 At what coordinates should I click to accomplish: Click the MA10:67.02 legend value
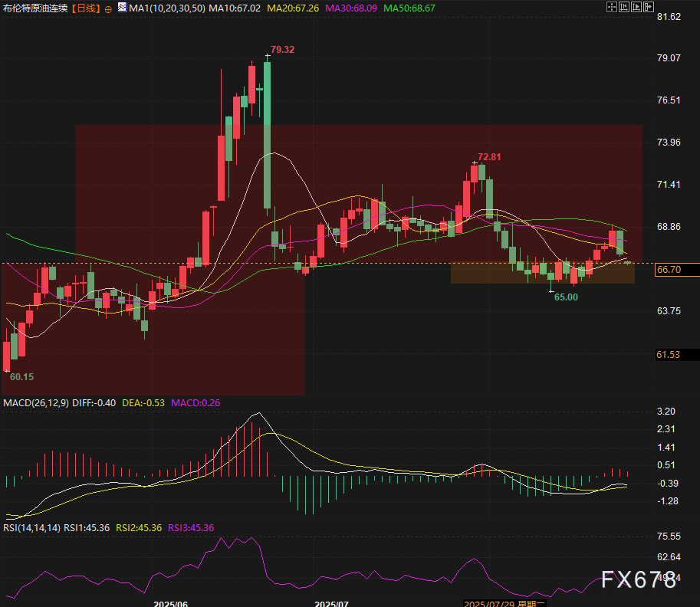point(234,8)
